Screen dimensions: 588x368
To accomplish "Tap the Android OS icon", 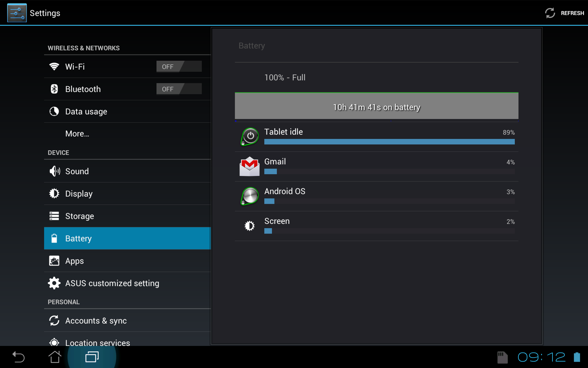I will tap(250, 196).
